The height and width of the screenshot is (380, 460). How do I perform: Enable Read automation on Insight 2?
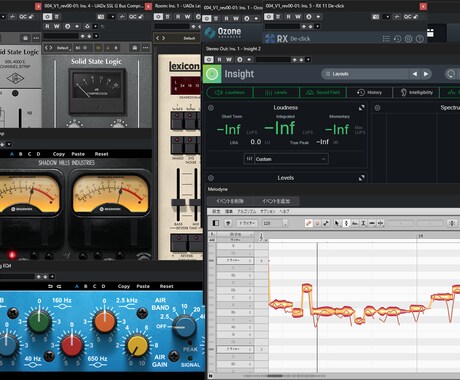[x=219, y=59]
